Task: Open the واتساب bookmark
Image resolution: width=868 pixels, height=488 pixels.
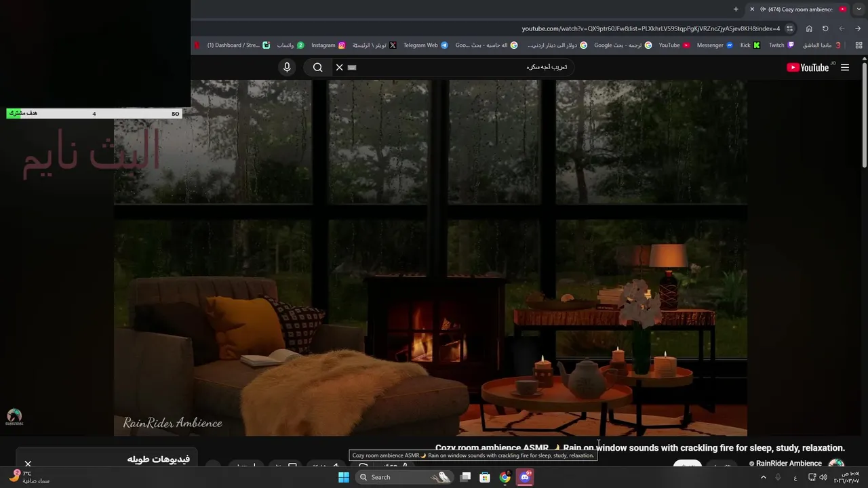Action: coord(290,45)
